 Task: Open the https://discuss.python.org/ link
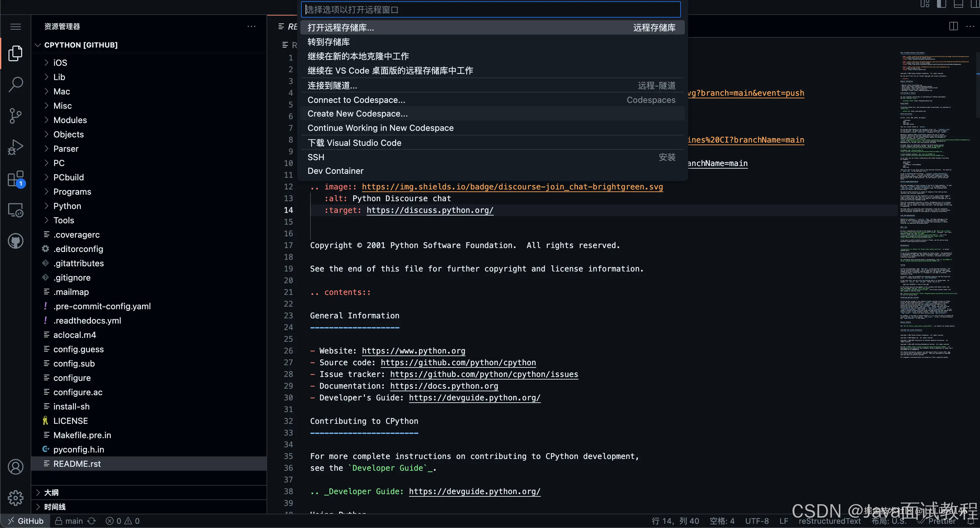[x=430, y=210]
